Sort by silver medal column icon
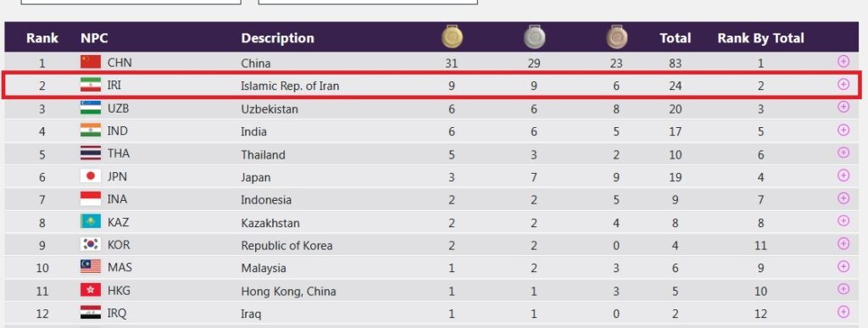868x328 pixels. (534, 36)
